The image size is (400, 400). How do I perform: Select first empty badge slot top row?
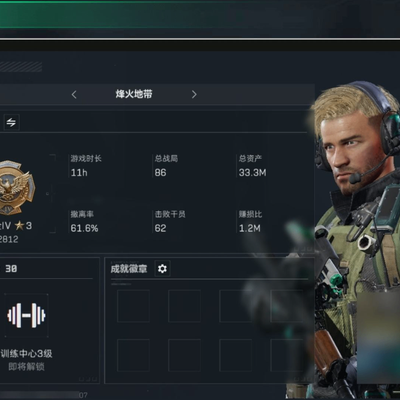click(x=133, y=306)
